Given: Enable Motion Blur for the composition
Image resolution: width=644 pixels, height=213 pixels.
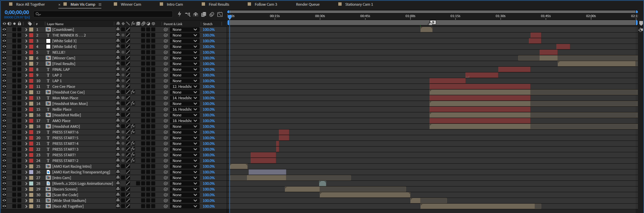Looking at the screenshot, I should 212,14.
